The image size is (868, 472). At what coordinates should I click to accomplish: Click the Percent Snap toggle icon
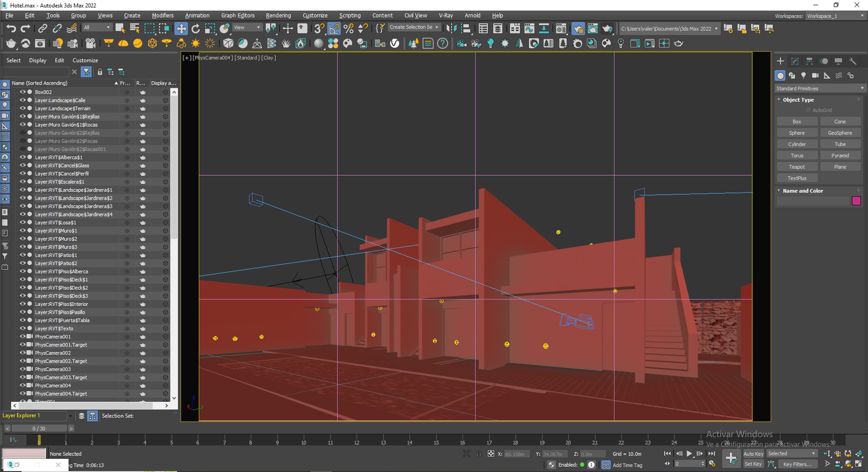(x=349, y=29)
